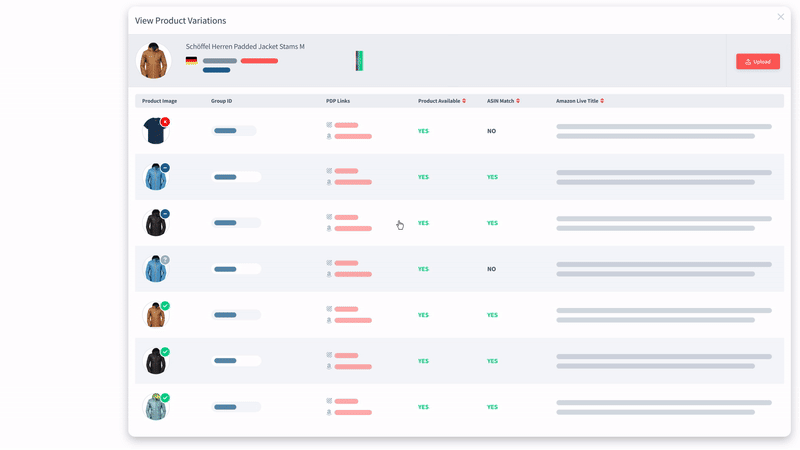Click the Group ID pill in first row
This screenshot has height=450, width=800.
(235, 131)
